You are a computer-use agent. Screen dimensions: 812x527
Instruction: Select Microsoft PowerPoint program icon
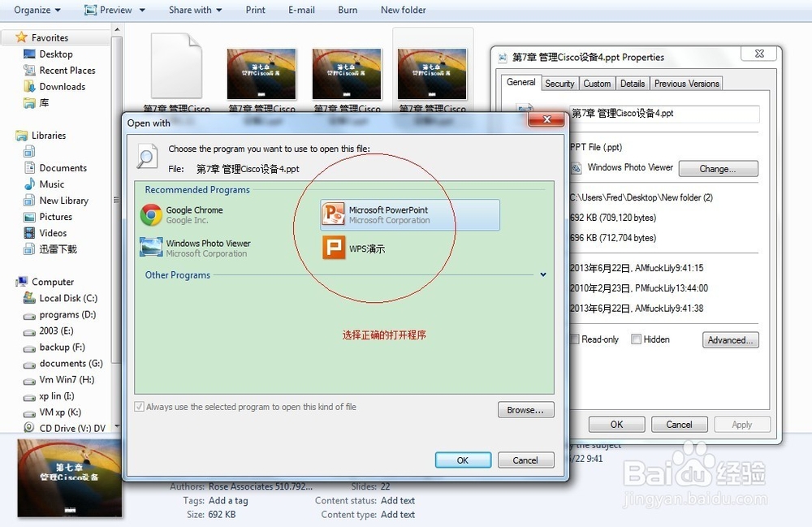coord(334,214)
